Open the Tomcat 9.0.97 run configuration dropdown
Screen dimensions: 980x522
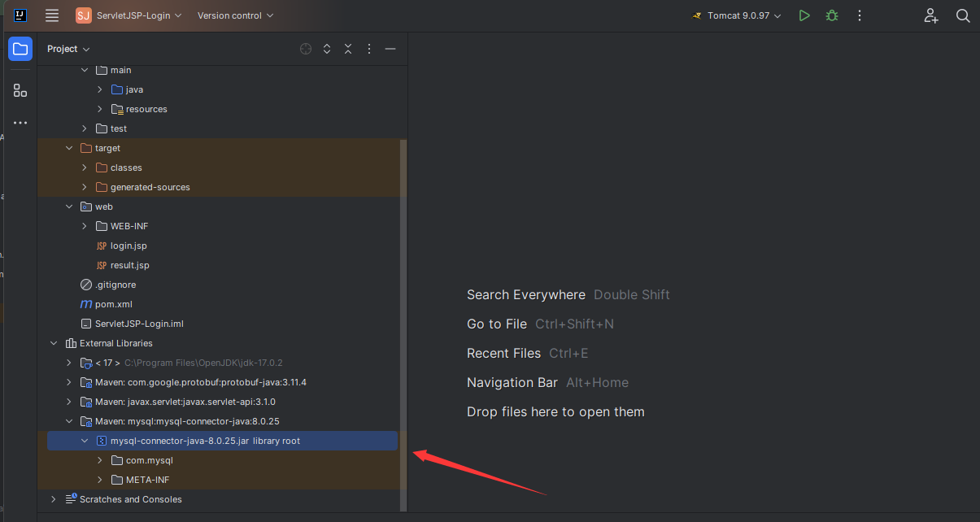point(736,15)
